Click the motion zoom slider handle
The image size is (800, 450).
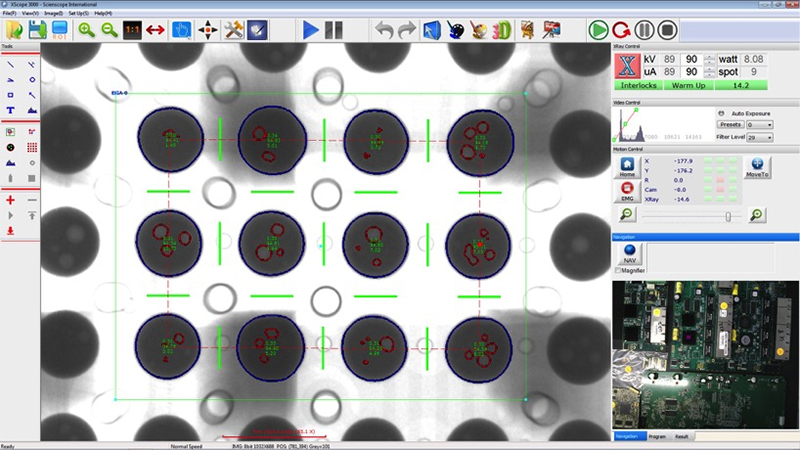pos(728,215)
